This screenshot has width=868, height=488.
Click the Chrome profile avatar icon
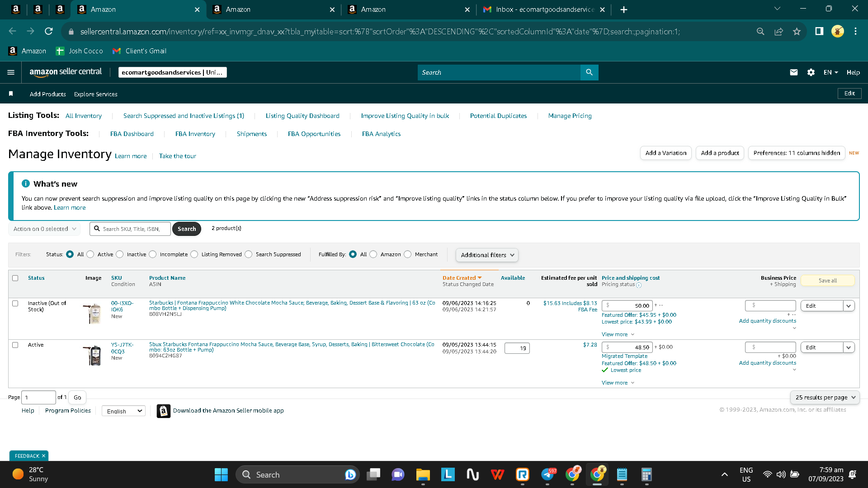pos(837,31)
